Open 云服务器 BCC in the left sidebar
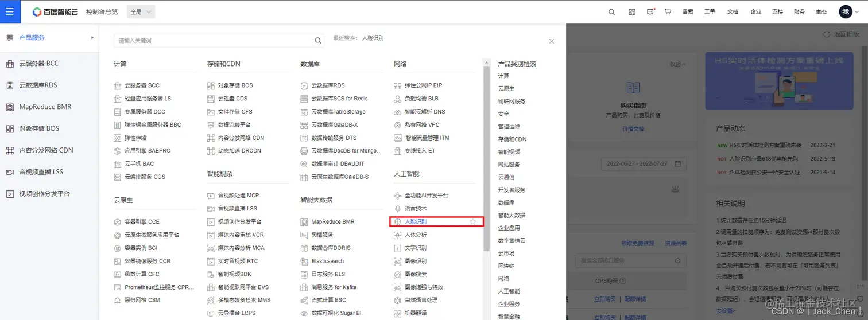 tap(38, 63)
